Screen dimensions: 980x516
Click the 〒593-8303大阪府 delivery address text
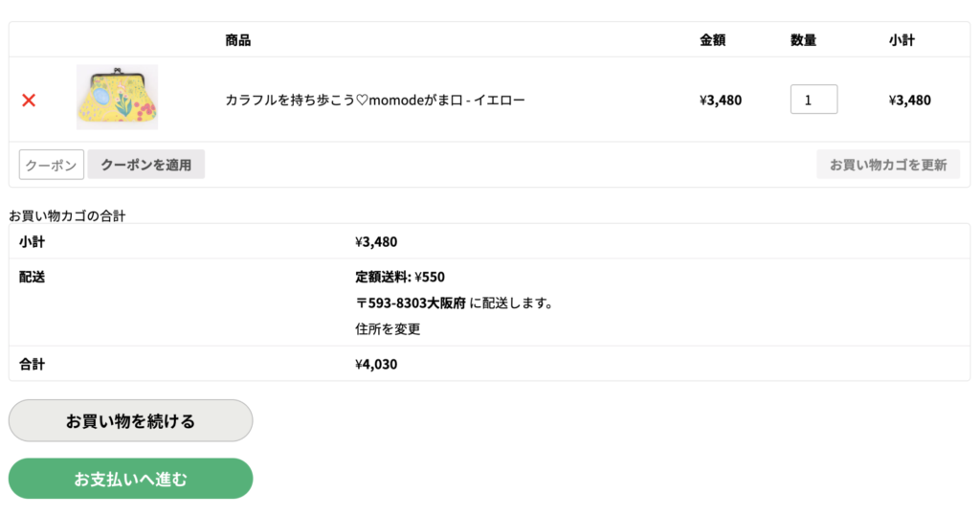[411, 303]
